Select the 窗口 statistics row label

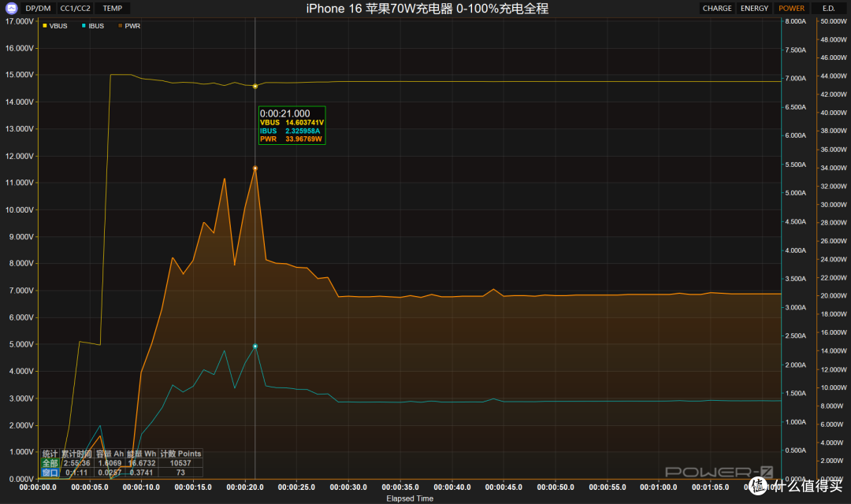pyautogui.click(x=50, y=472)
